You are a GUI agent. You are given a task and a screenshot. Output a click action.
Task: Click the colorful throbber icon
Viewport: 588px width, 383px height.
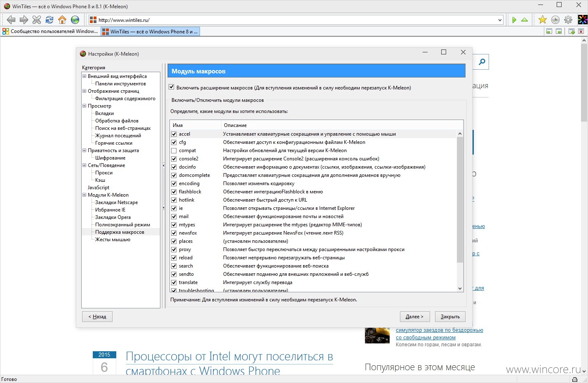tap(583, 19)
